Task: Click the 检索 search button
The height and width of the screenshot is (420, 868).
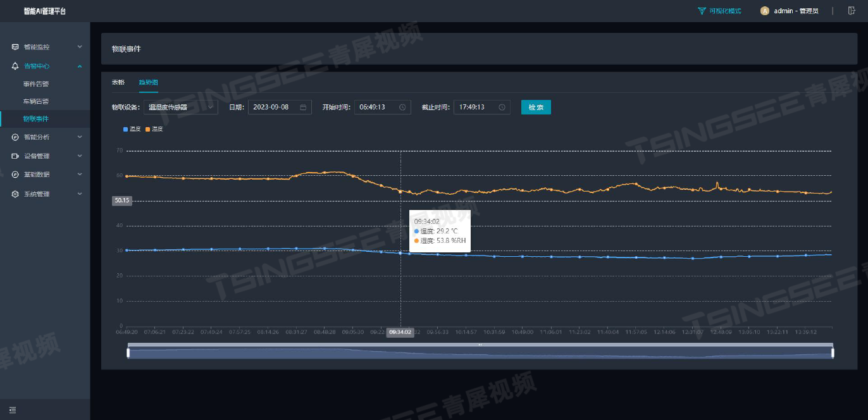Action: click(x=536, y=107)
